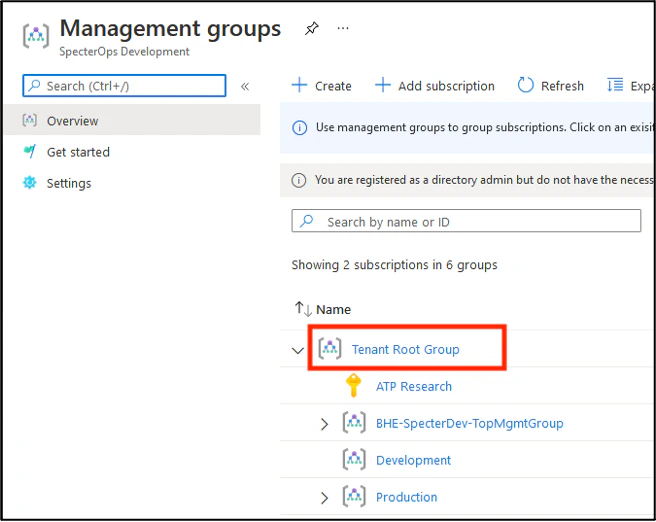Open the Get started page
This screenshot has width=656, height=522.
tap(78, 152)
